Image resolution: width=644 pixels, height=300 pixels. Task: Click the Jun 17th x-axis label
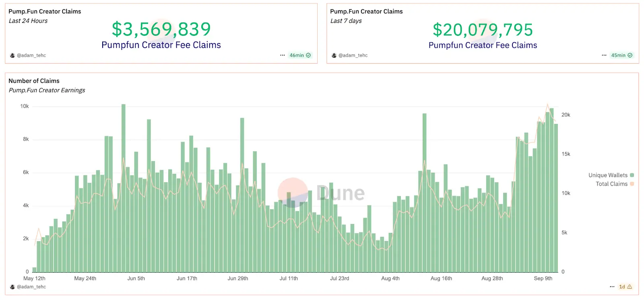pos(187,278)
